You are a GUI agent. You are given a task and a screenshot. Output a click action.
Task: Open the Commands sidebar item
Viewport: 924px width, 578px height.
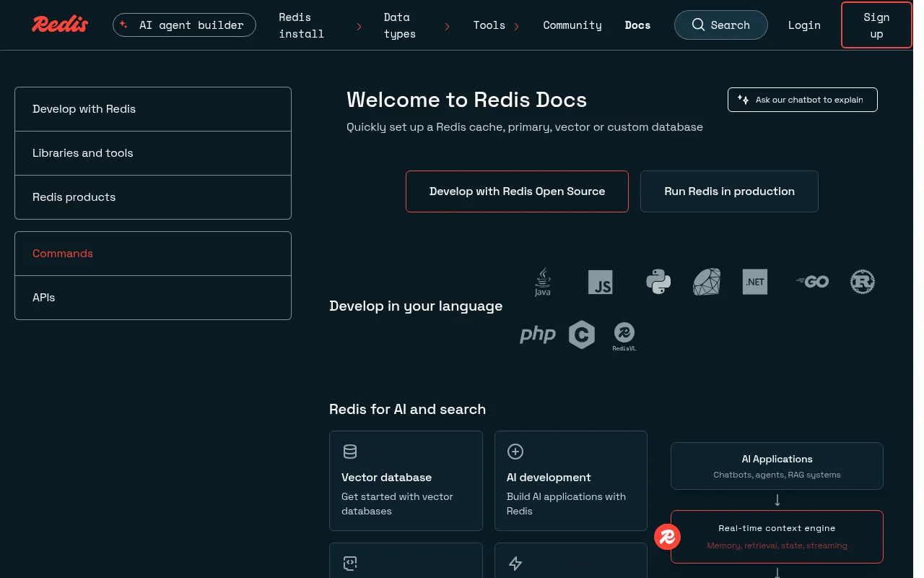(153, 254)
